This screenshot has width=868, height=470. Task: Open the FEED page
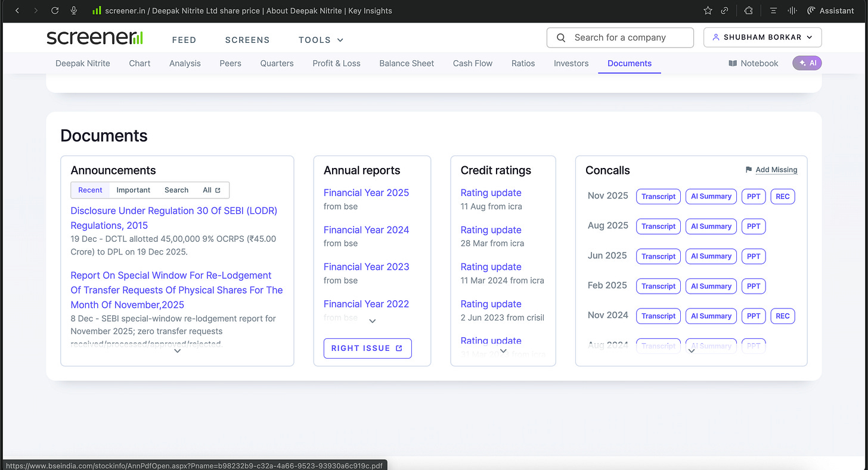pyautogui.click(x=184, y=40)
